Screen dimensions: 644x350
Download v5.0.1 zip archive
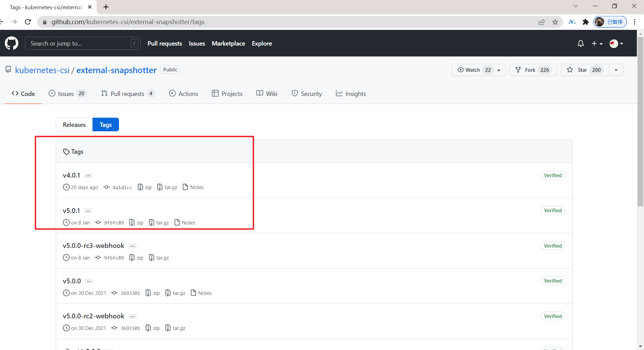[136, 223]
